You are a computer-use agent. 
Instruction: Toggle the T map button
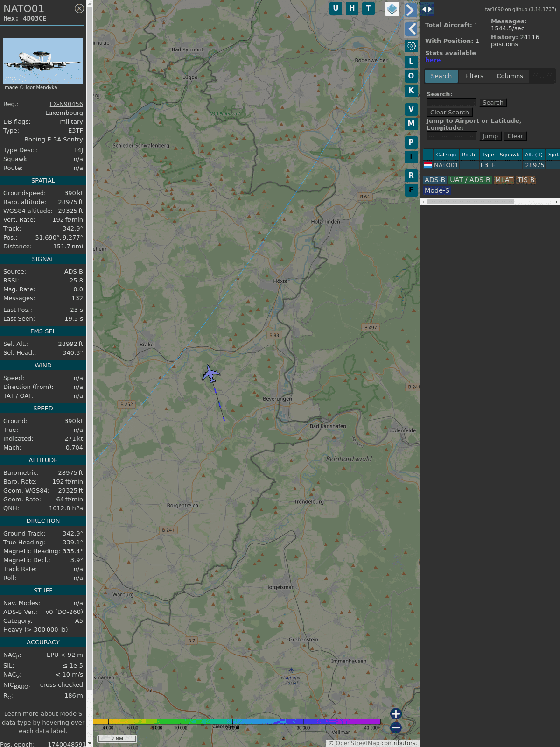(x=369, y=8)
